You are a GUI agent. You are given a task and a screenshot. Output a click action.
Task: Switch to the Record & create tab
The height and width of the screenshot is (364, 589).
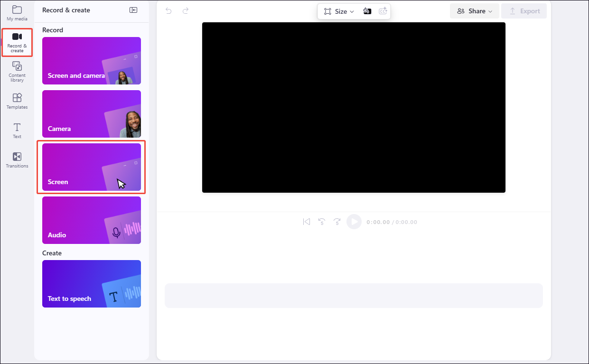coord(17,42)
